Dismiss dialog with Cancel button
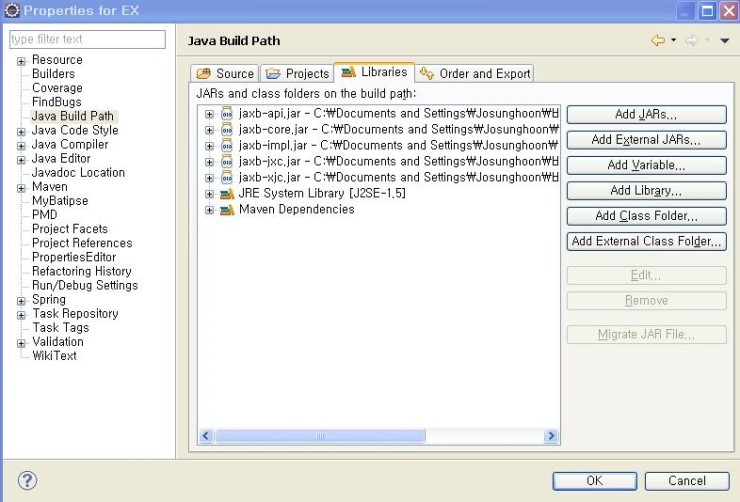Screen dimensions: 740x502 point(687,481)
